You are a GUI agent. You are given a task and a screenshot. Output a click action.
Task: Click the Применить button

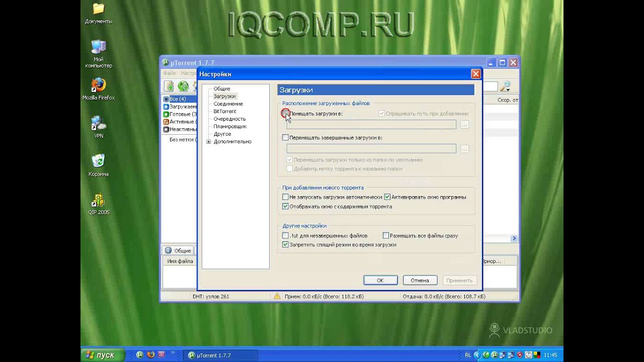(459, 281)
